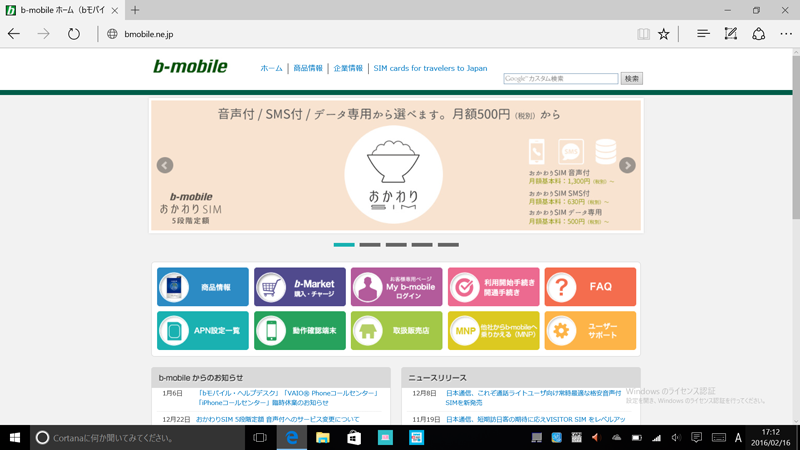
Task: Show next banner slide arrow
Action: (x=627, y=165)
